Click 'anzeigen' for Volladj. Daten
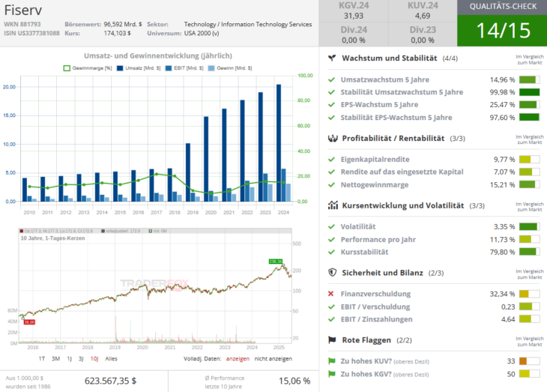Image resolution: width=547 pixels, height=392 pixels. point(238,358)
